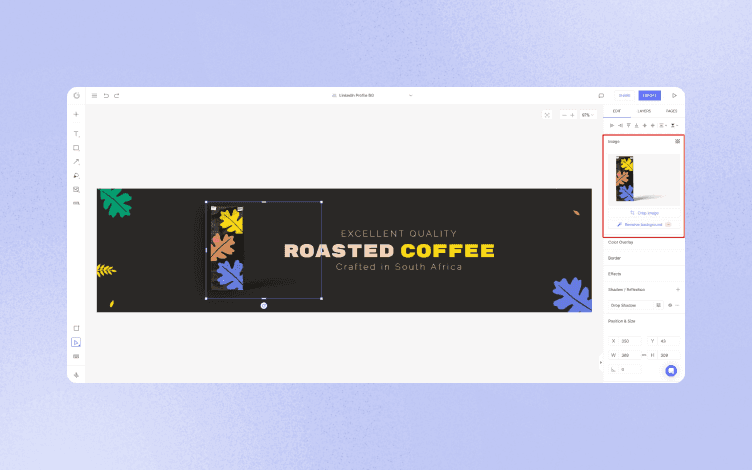Screen dimensions: 752x470
Task: Open Drop Shadow settings icon in the field
Action: click(x=658, y=306)
